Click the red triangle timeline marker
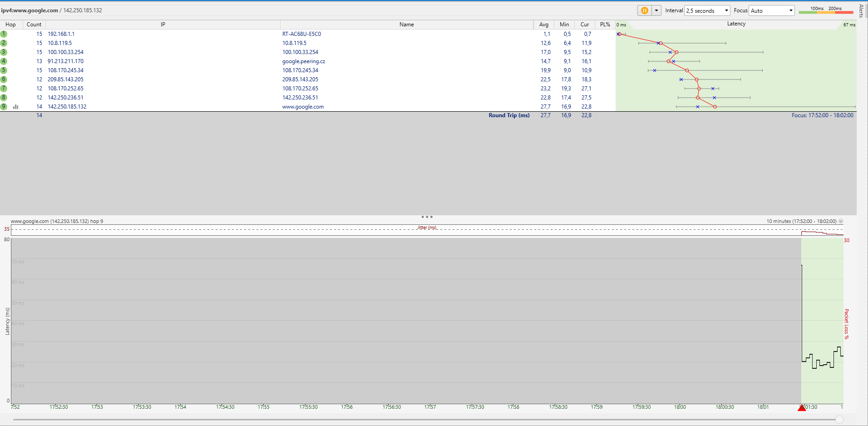The height and width of the screenshot is (426, 868). pyautogui.click(x=802, y=408)
